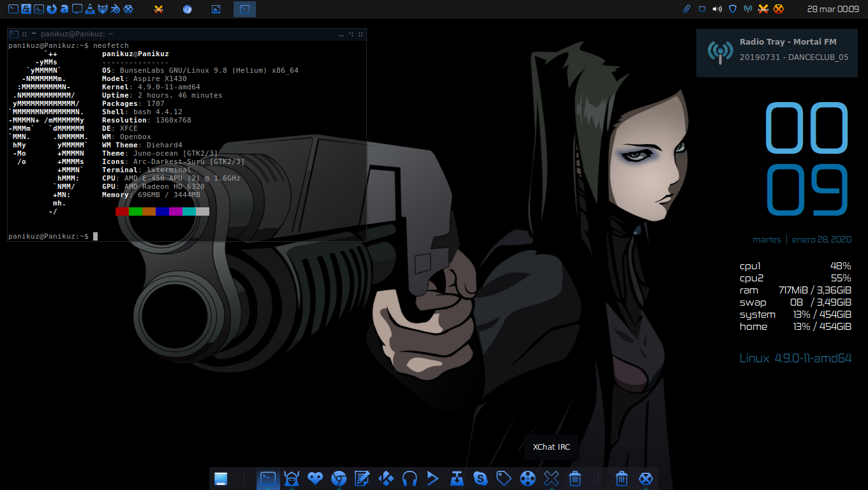Screen dimensions: 868x490
Task: Switch to the XChat window in taskbar
Action: (159, 9)
